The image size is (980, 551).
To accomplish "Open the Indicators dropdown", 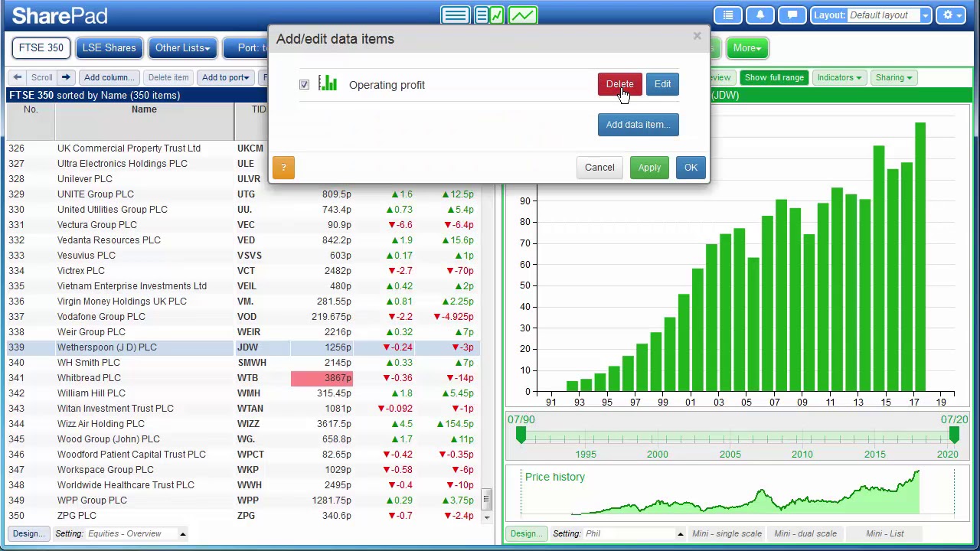I will [839, 77].
